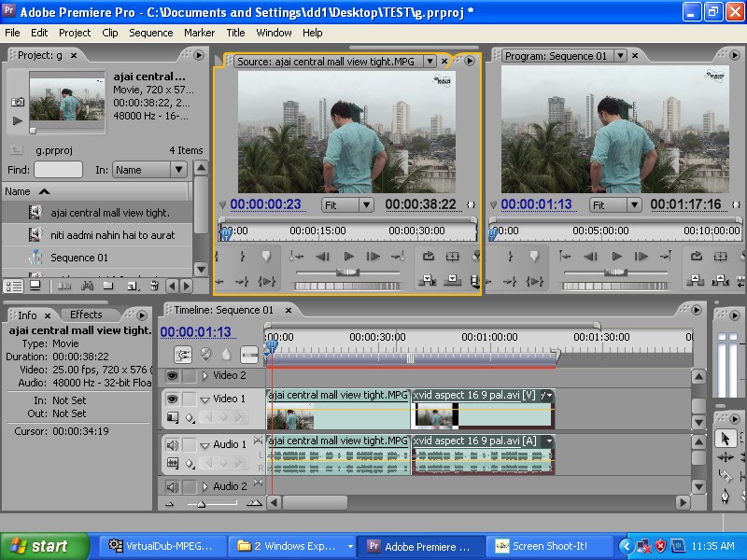747x560 pixels.
Task: Open Set Display Style menu on Video 1
Action: (172, 417)
